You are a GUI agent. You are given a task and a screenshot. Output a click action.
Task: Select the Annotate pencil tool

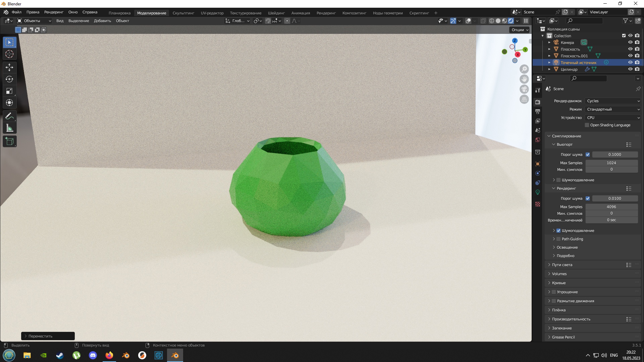9,116
